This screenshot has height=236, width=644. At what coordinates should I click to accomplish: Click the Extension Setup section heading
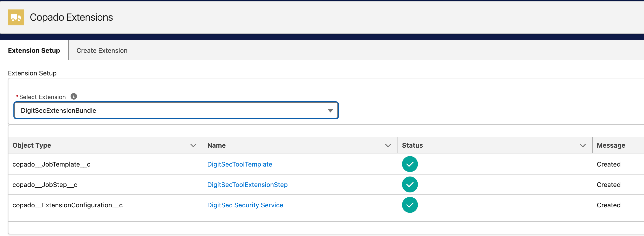32,73
